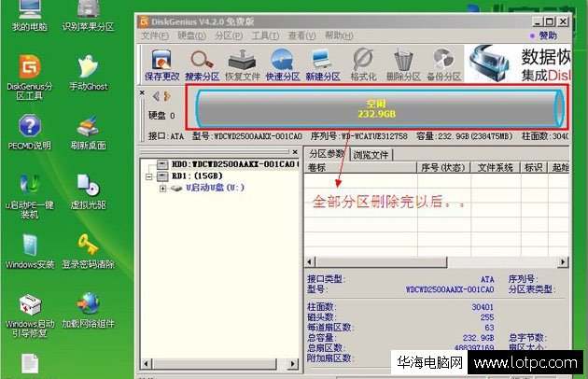Click the WDCWD2500AAKX-001CA0 model value in details
Screen dimensions: 588x379
tap(450, 289)
